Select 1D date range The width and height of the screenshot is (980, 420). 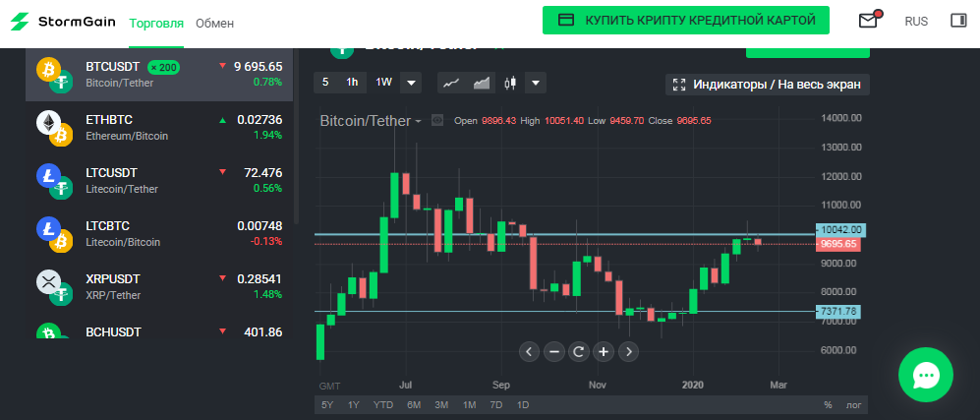523,405
